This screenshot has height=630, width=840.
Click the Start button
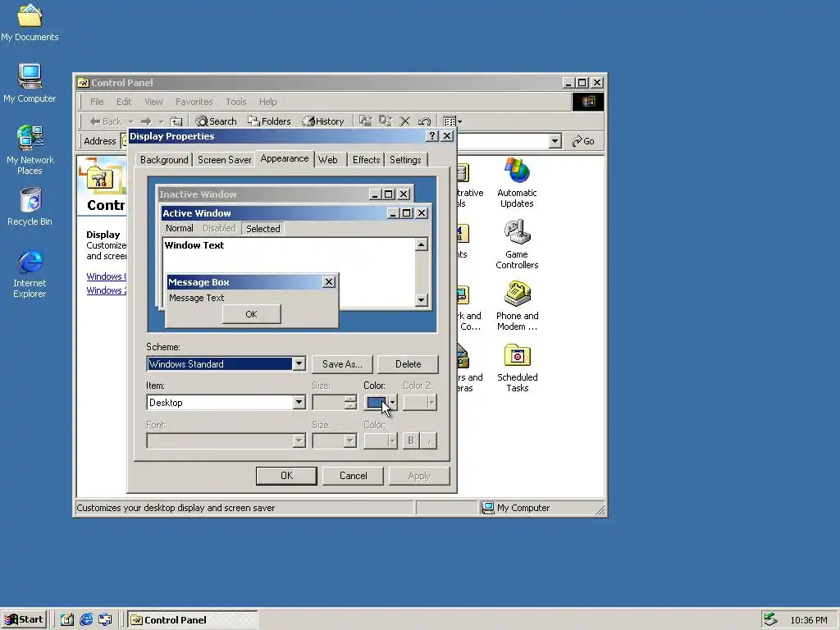point(24,620)
